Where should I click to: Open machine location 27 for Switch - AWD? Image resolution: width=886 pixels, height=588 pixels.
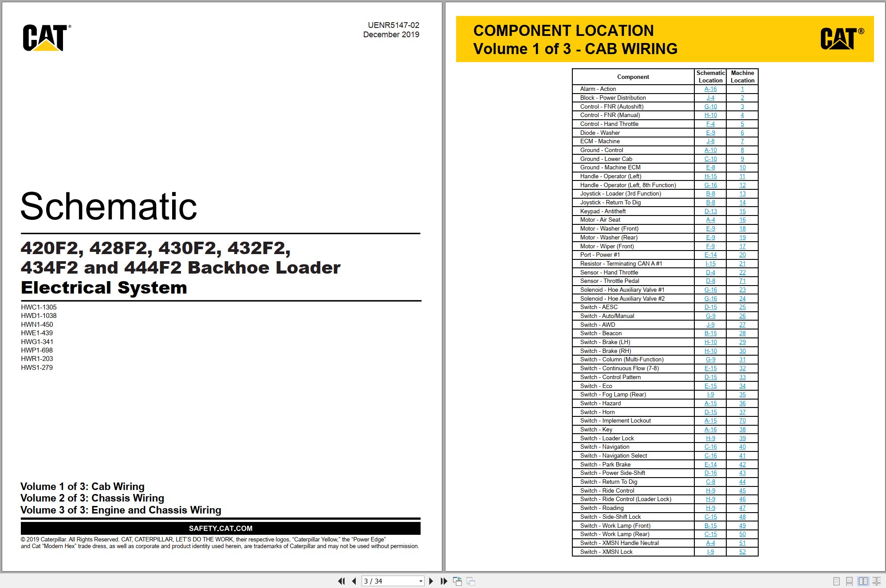point(742,325)
